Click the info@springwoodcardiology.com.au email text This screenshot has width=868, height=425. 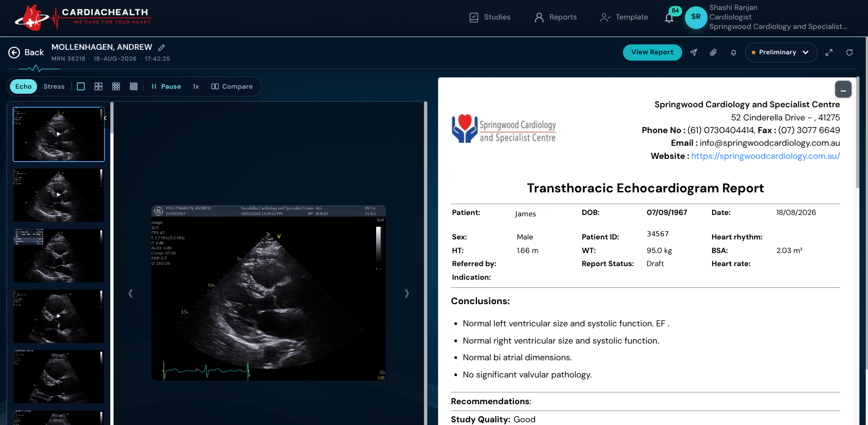(x=770, y=143)
